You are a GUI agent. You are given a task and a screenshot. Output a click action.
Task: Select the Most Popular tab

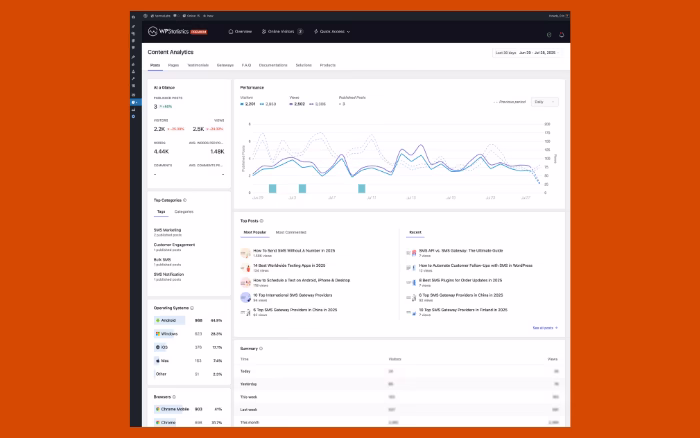255,233
